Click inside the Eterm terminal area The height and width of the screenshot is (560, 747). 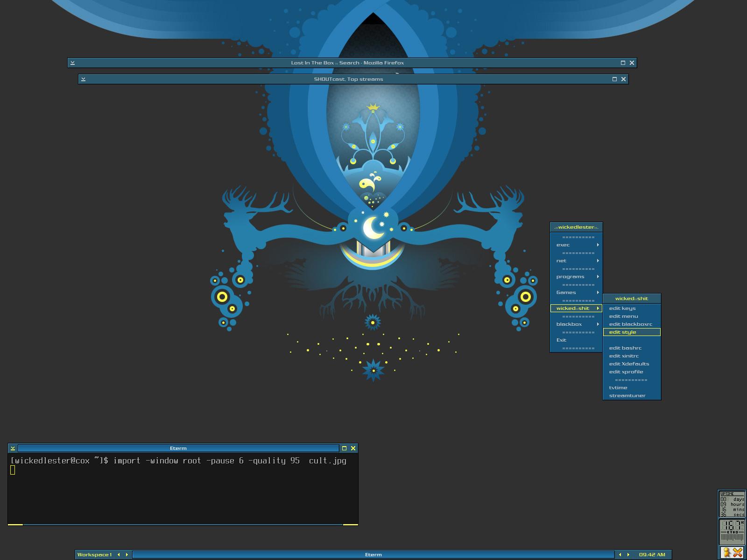tap(183, 489)
